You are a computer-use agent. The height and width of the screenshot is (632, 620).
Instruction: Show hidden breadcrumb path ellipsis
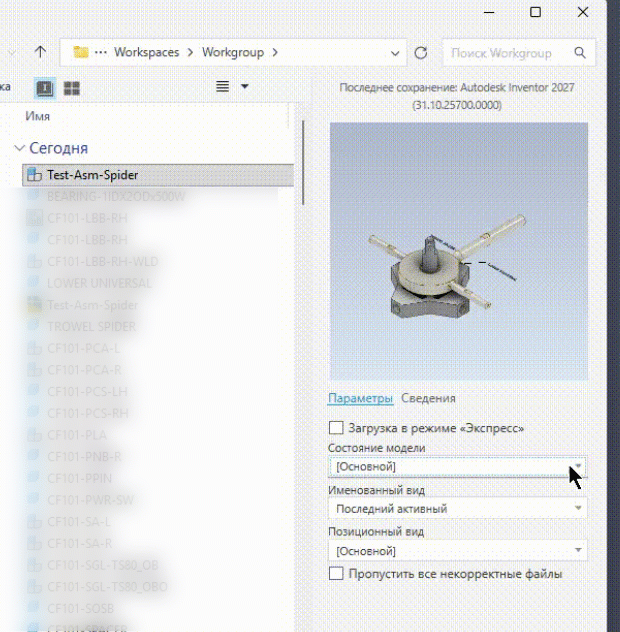pyautogui.click(x=101, y=52)
